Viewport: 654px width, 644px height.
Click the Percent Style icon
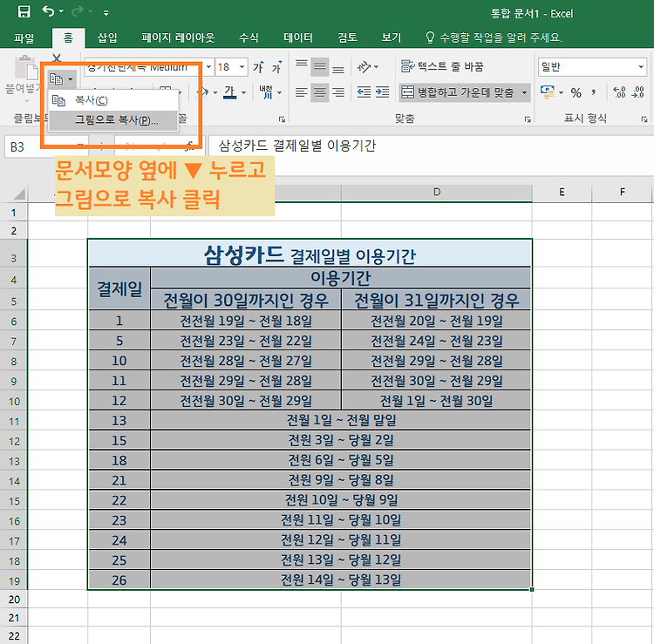576,92
